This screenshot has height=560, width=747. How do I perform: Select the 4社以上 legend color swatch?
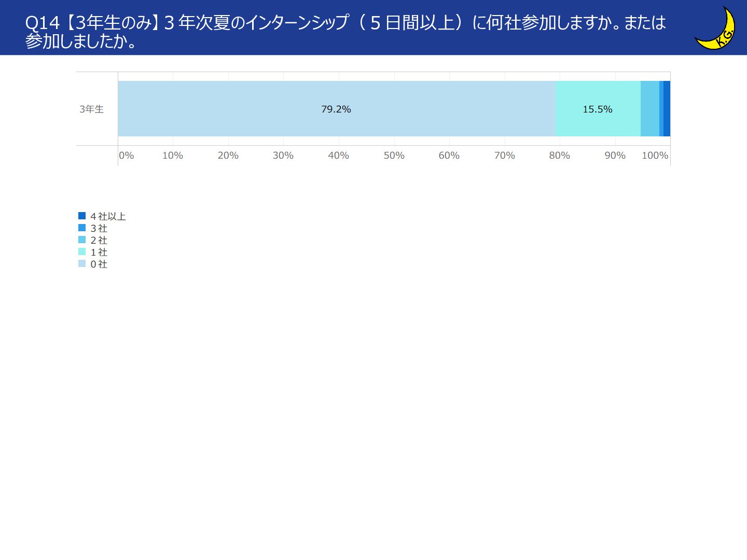tap(82, 216)
